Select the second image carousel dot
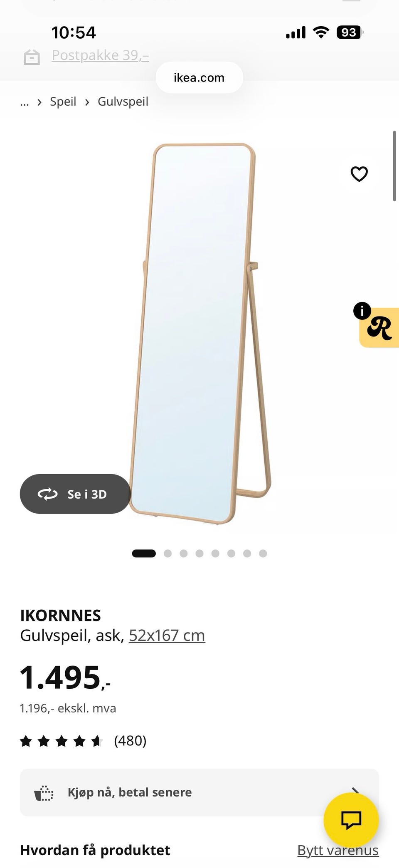The width and height of the screenshot is (399, 868). click(x=167, y=553)
